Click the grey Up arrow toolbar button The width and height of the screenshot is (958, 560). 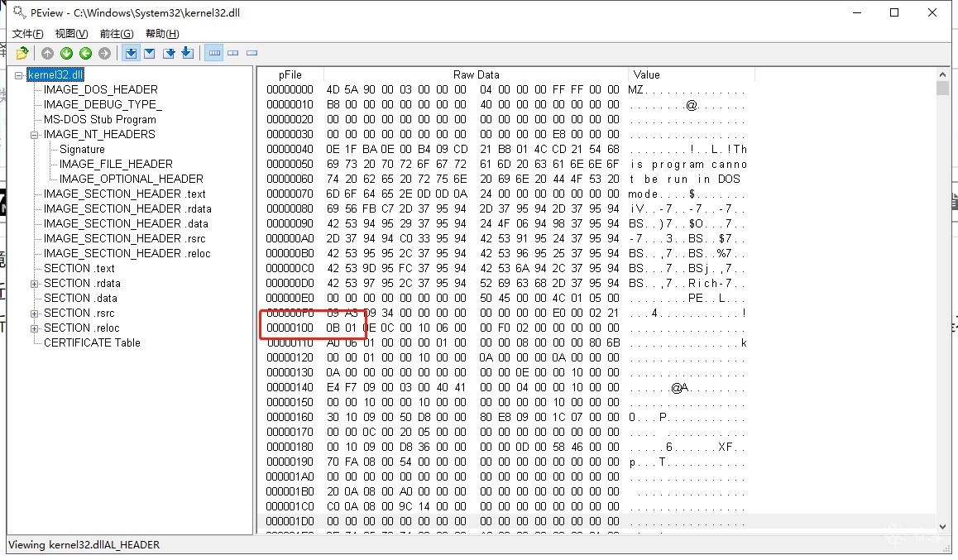pos(48,53)
